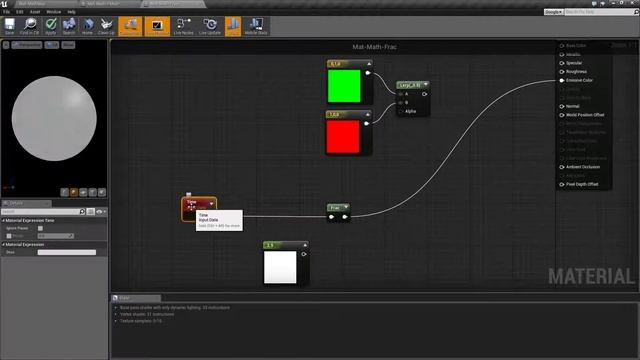
Task: Collapse the red constant node preview arrow
Action: coord(368,114)
